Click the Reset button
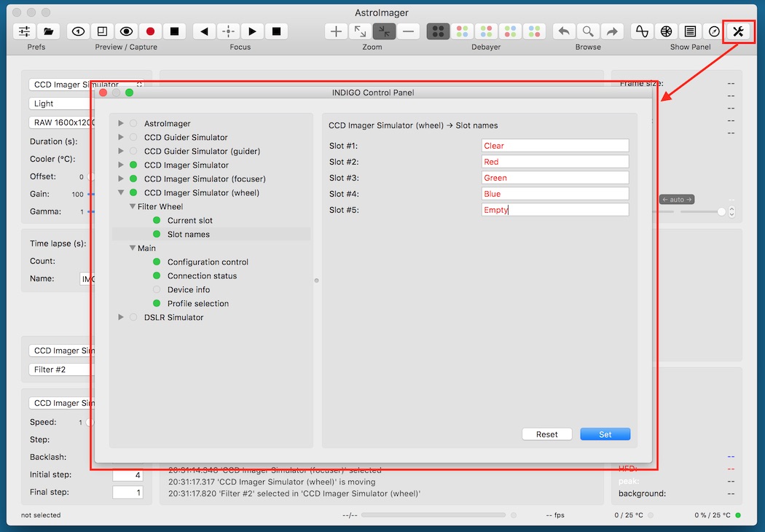Image resolution: width=765 pixels, height=532 pixels. tap(547, 434)
